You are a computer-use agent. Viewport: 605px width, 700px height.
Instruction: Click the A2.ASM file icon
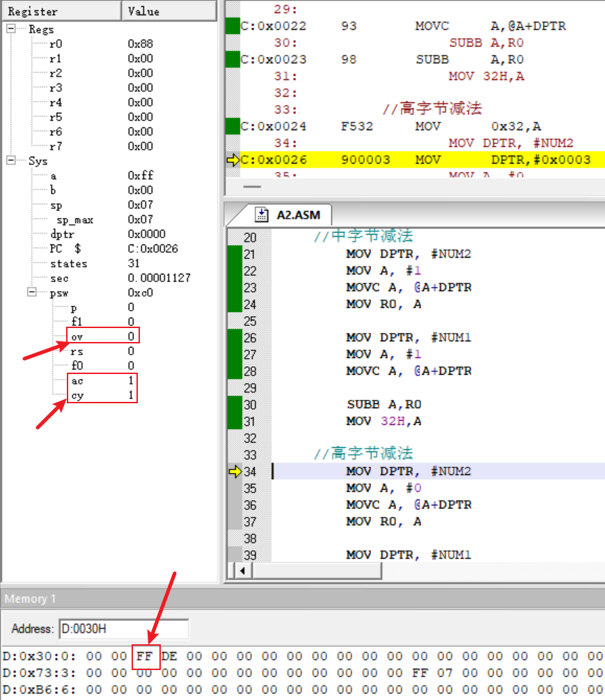coord(262,215)
